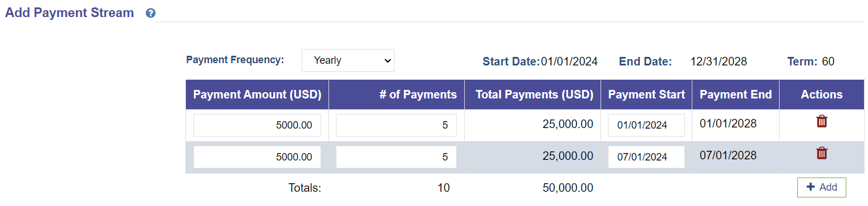Click second row number of payments input

396,157
